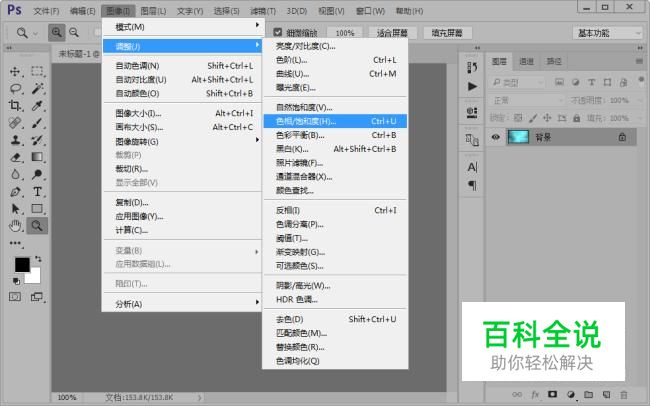Choose 图像大小(I)... menu entry
This screenshot has width=650, height=406.
coord(182,113)
